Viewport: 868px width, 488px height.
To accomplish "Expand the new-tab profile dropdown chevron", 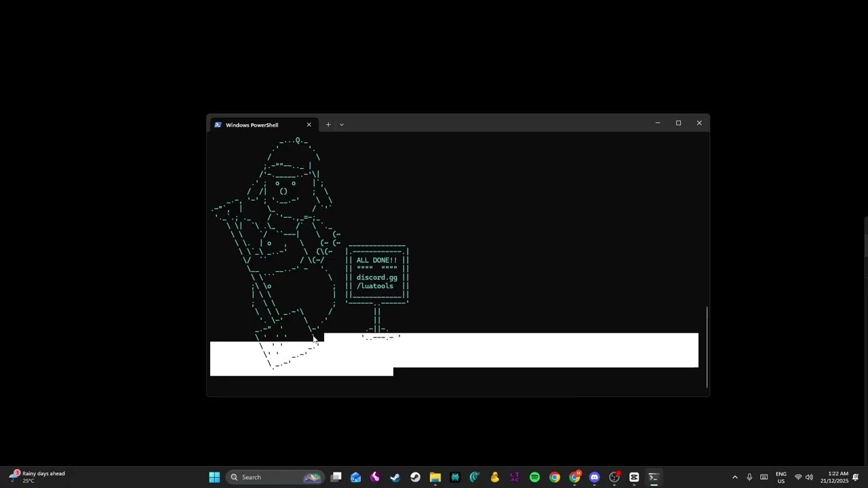I will tap(341, 125).
